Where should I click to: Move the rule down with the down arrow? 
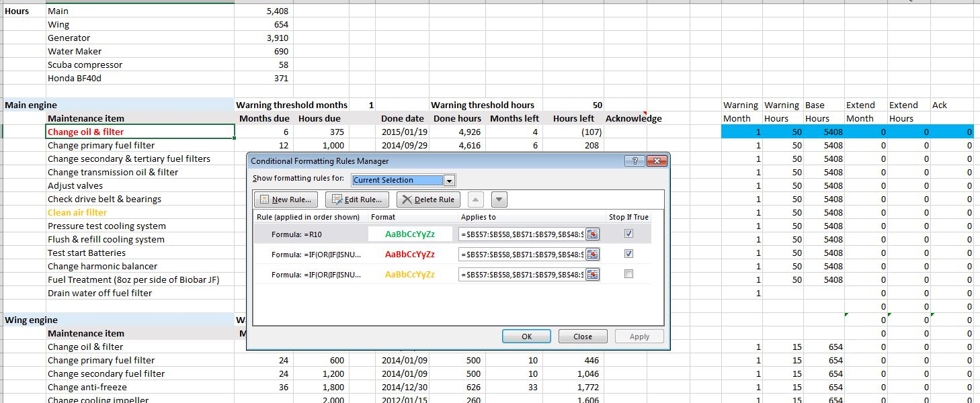499,199
